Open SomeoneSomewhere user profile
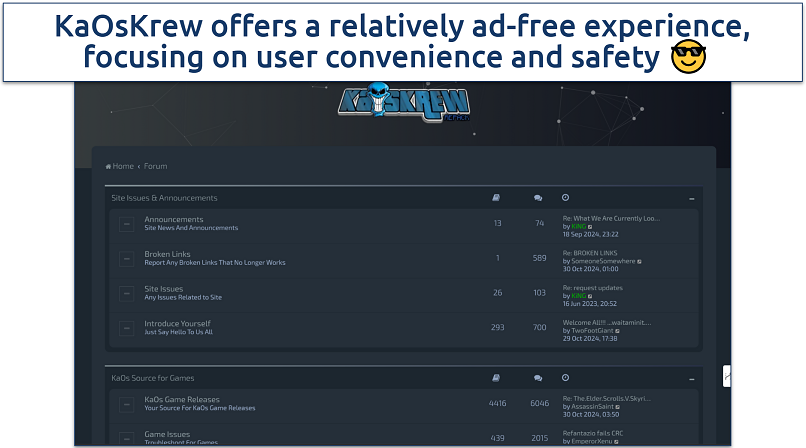This screenshot has width=806, height=448. tap(603, 261)
